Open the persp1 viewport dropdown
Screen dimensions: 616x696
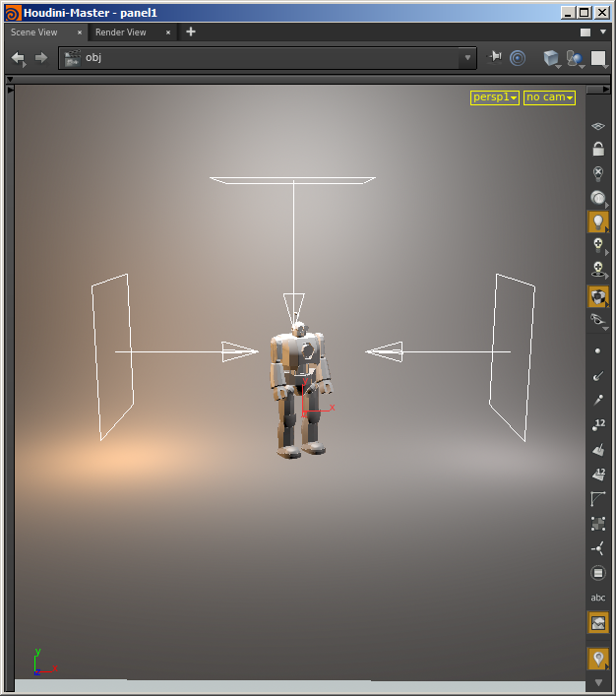494,97
